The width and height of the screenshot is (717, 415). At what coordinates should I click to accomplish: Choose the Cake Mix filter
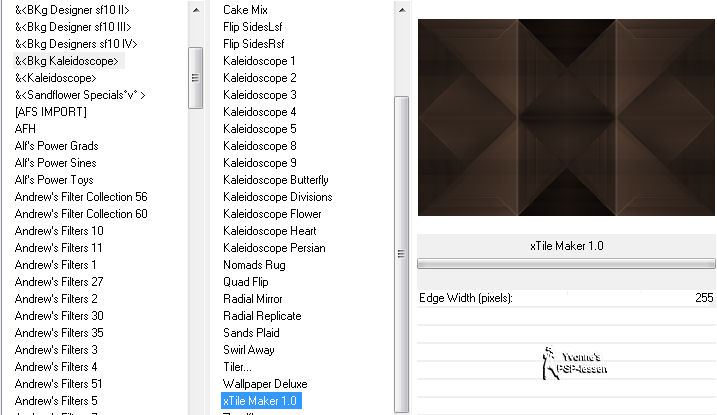[x=245, y=10]
